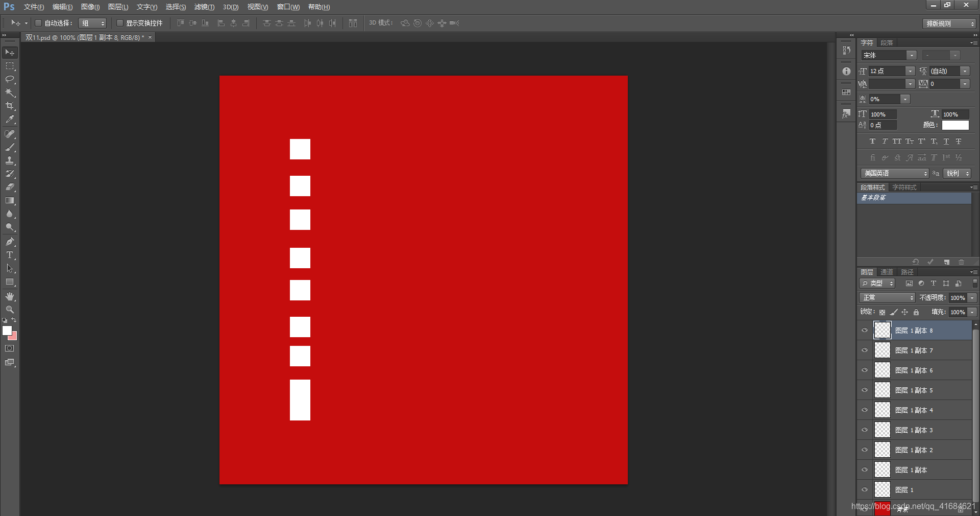Select the Eraser tool
Screen dimensions: 980x516
coord(10,187)
